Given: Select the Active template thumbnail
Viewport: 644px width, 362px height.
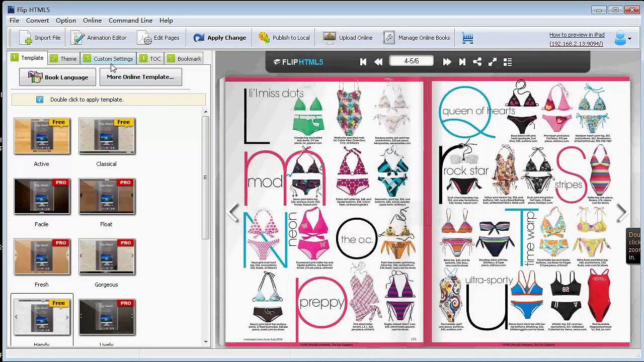Looking at the screenshot, I should (x=42, y=136).
